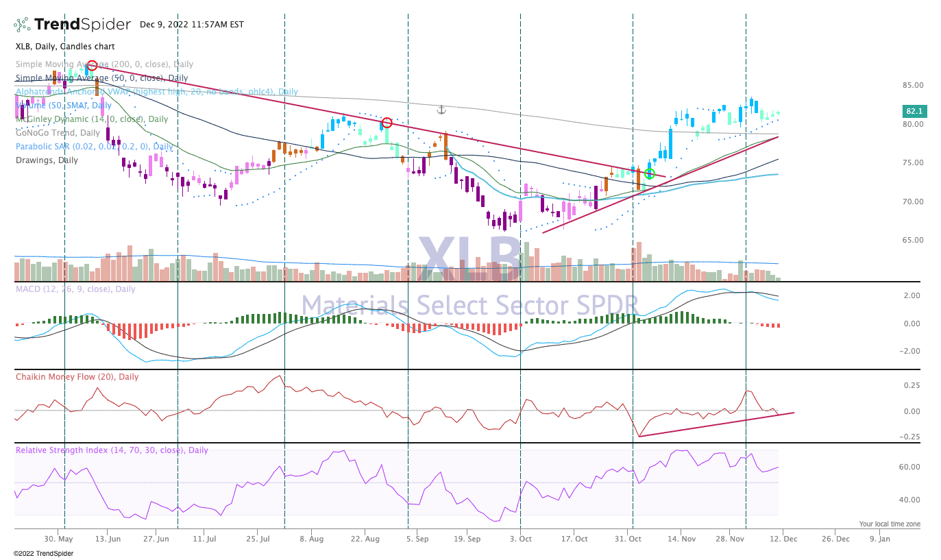Click the Your local time zone text
The height and width of the screenshot is (560, 941).
coord(890,524)
